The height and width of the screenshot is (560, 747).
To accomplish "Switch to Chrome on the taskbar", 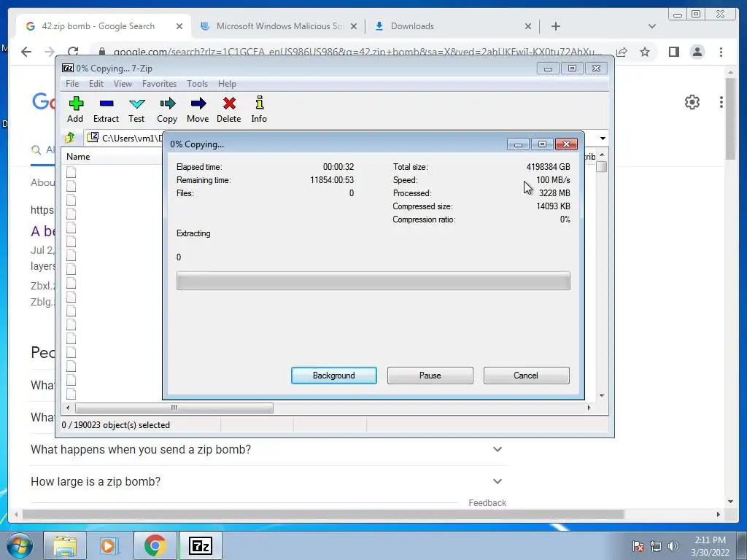I will coord(155,545).
